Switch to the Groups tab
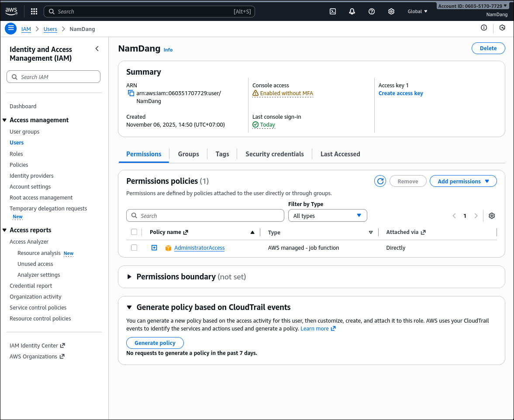This screenshot has height=420, width=514. 188,154
